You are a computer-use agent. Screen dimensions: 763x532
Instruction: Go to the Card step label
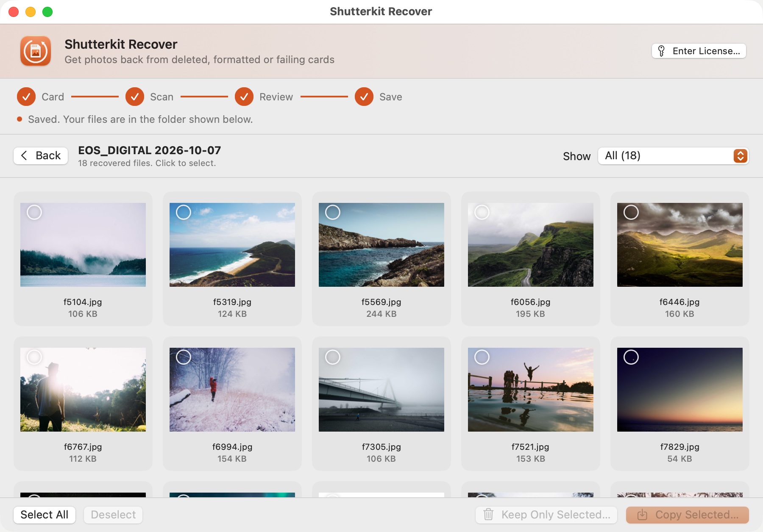(53, 97)
